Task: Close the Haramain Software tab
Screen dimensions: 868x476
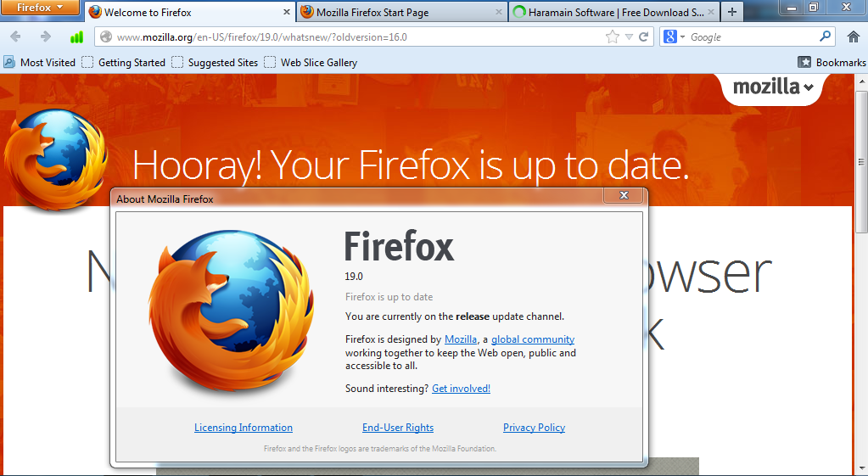Action: [711, 12]
